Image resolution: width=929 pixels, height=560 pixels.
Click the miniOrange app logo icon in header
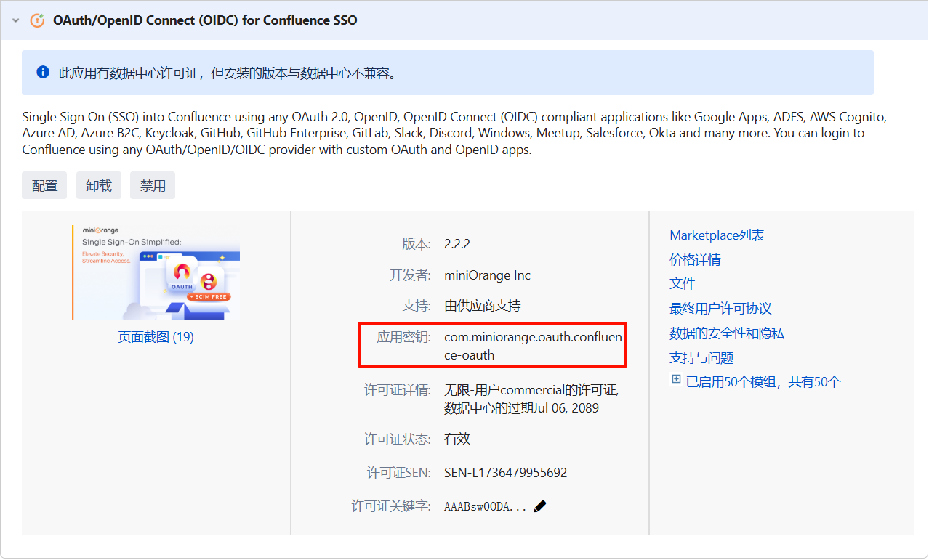[37, 20]
